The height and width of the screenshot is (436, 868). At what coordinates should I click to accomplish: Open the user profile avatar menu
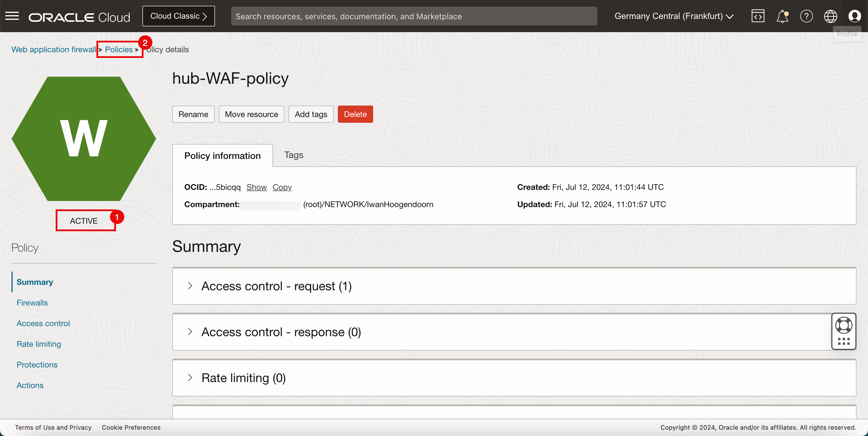point(855,16)
